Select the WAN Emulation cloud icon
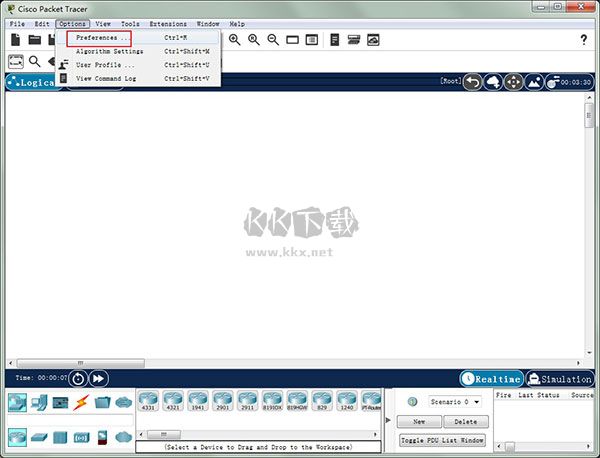This screenshot has width=600, height=458. point(124,437)
